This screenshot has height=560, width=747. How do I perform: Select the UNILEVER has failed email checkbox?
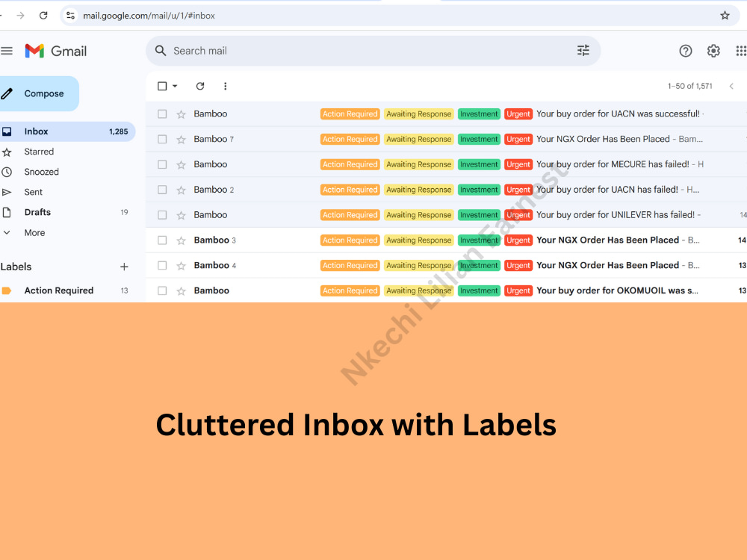coord(162,215)
